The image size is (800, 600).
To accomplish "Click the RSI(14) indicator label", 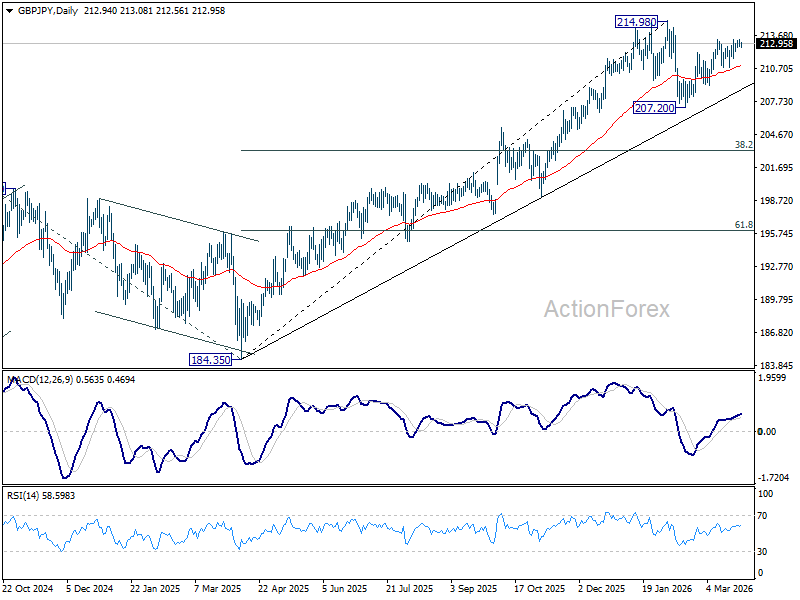I will coord(21,496).
